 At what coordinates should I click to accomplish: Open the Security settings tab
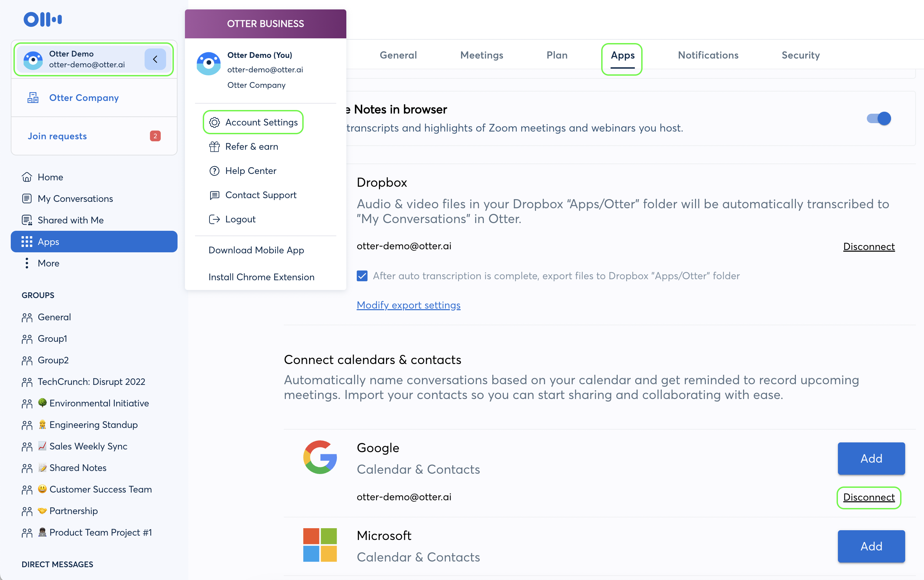800,55
